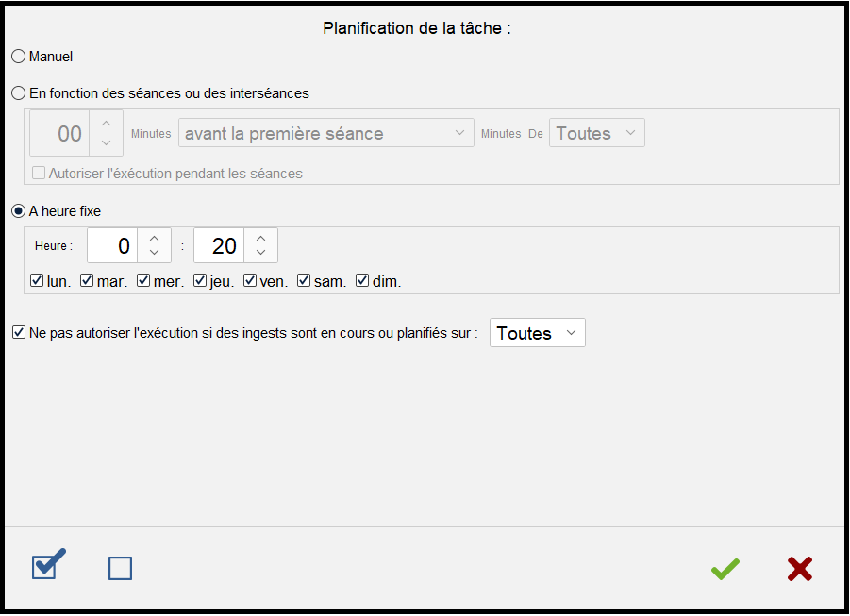Click the check-all days icon
Viewport: 850px width, 616px height.
pos(48,565)
